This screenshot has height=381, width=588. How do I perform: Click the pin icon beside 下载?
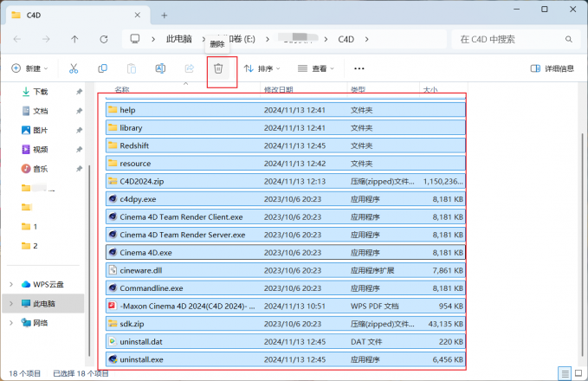[x=79, y=92]
